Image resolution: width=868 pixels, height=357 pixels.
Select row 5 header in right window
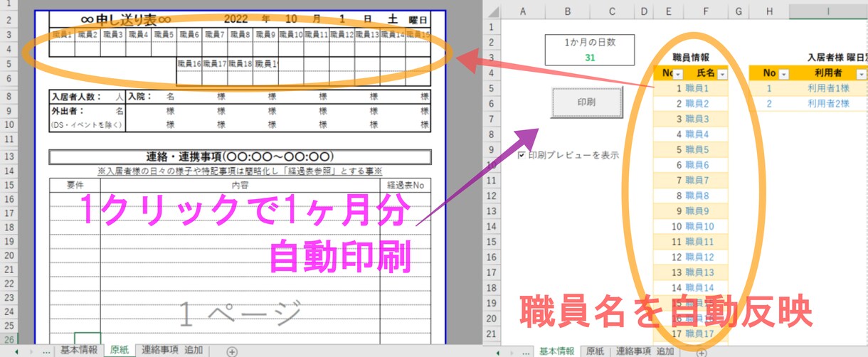pos(491,89)
